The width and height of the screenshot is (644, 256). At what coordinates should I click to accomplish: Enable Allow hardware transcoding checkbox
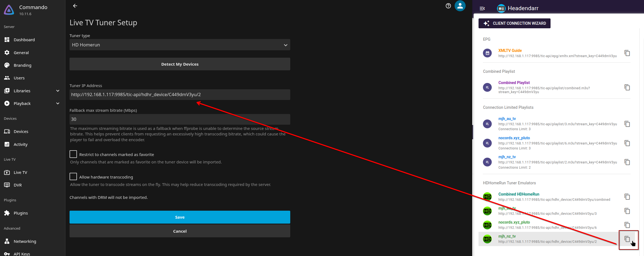[x=73, y=177]
